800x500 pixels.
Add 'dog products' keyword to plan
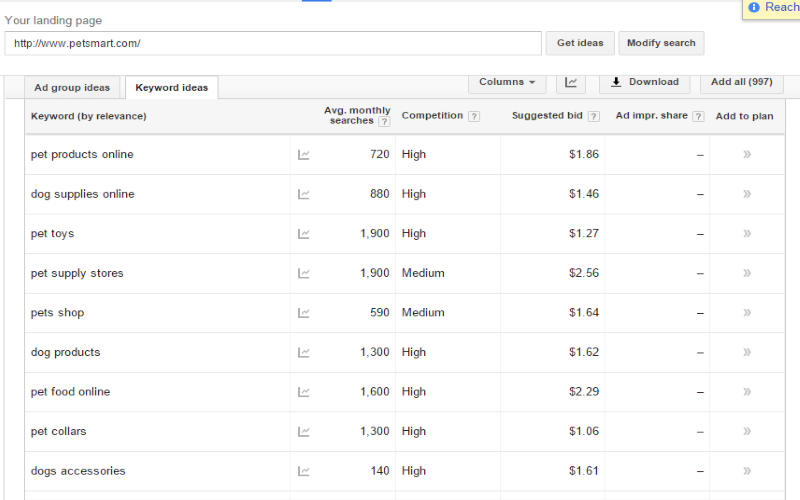coord(747,352)
